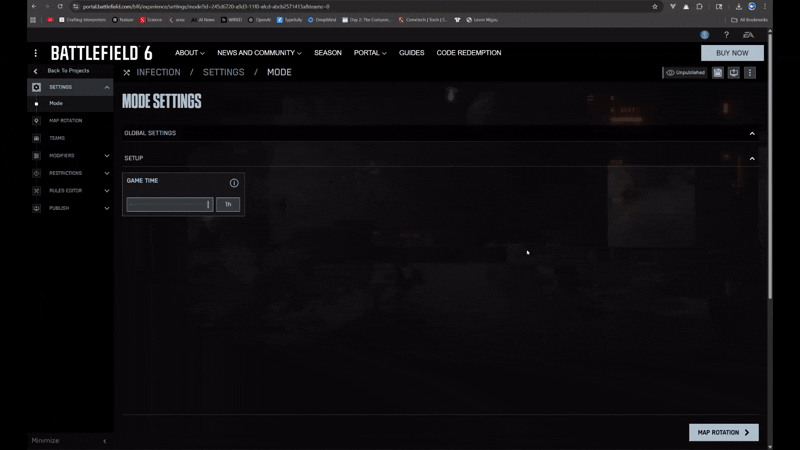Click the Battlefield 6 logo
This screenshot has height=450, width=800.
coord(101,53)
